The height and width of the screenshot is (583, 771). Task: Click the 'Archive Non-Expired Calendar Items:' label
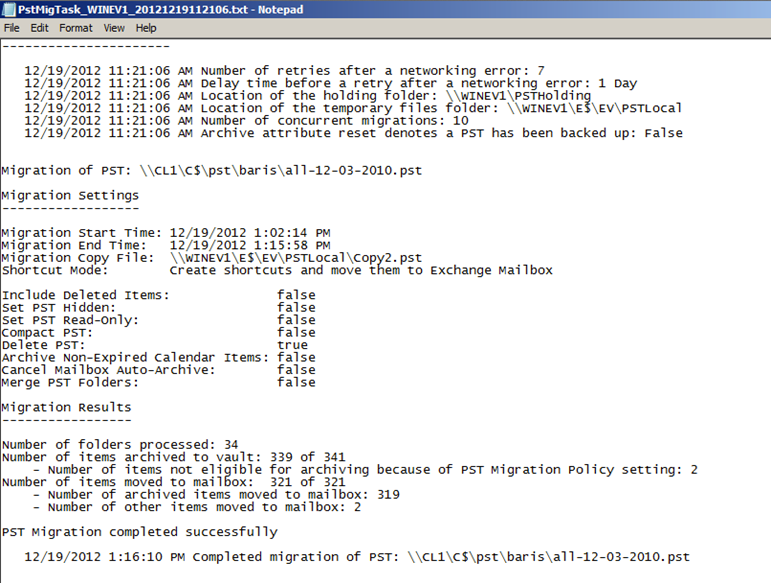coord(135,358)
